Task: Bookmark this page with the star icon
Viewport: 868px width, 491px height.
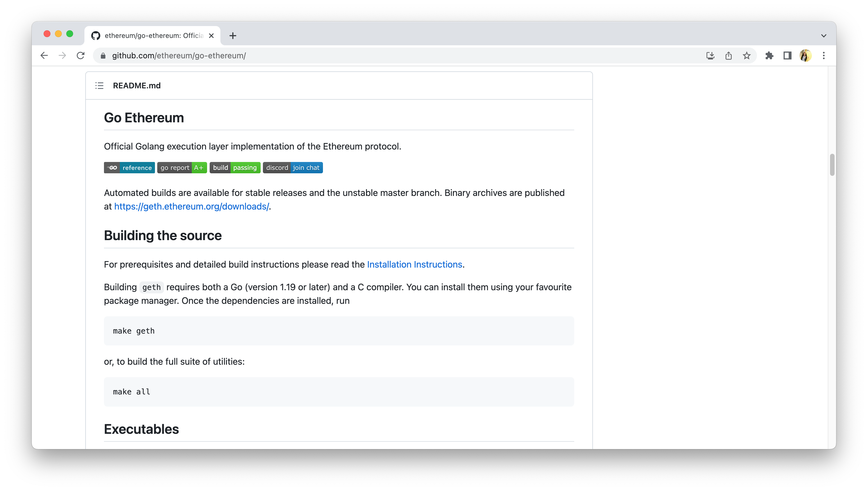Action: 746,56
